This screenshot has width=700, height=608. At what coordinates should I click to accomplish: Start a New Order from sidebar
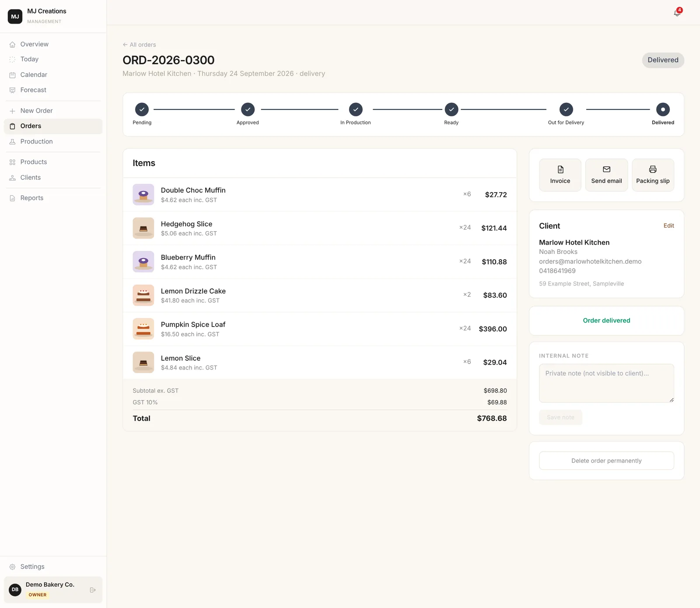click(x=53, y=111)
